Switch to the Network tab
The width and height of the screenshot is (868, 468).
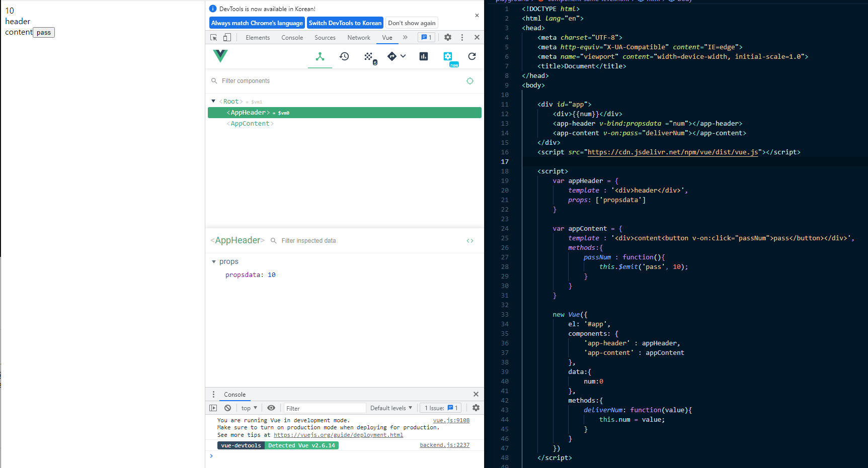(359, 38)
